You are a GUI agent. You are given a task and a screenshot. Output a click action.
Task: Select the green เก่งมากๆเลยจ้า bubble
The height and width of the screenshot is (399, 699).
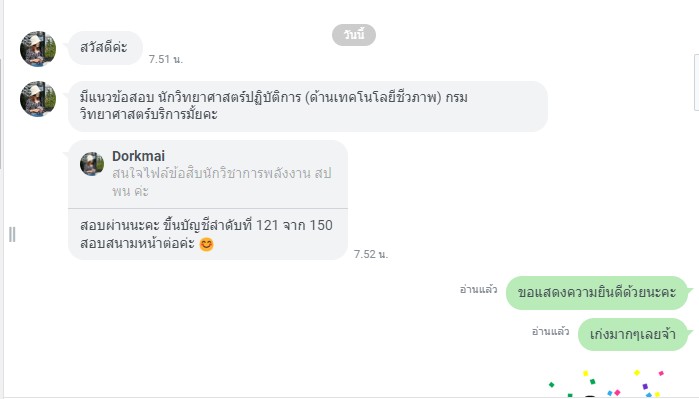point(633,334)
